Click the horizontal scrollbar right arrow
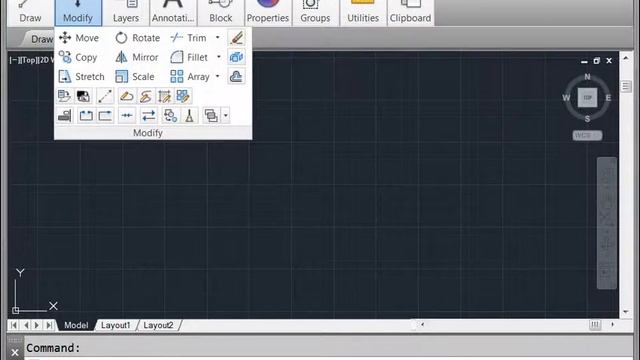640x360 pixels. pyautogui.click(x=613, y=325)
